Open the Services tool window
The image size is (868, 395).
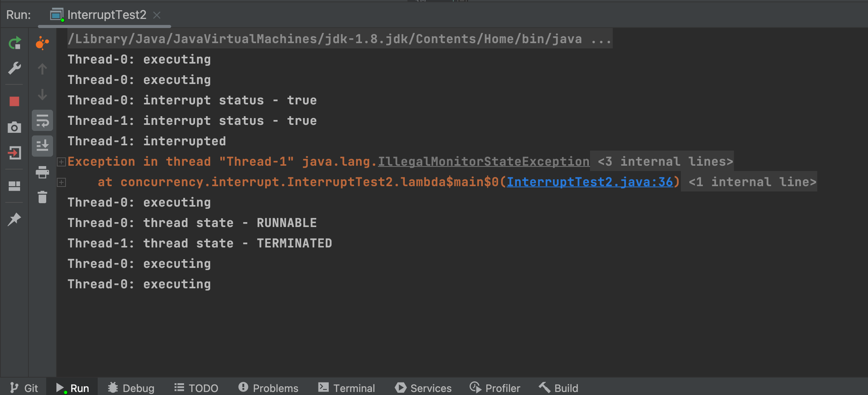(x=423, y=388)
